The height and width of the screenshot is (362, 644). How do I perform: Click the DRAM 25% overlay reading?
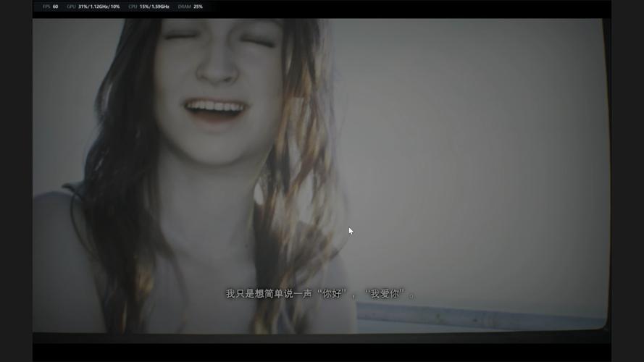[x=191, y=7]
